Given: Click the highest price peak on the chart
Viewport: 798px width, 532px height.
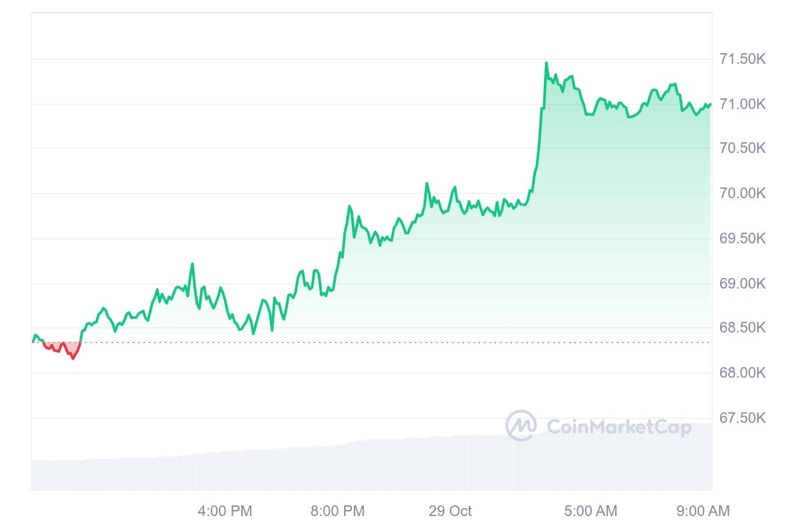Looking at the screenshot, I should coord(546,63).
